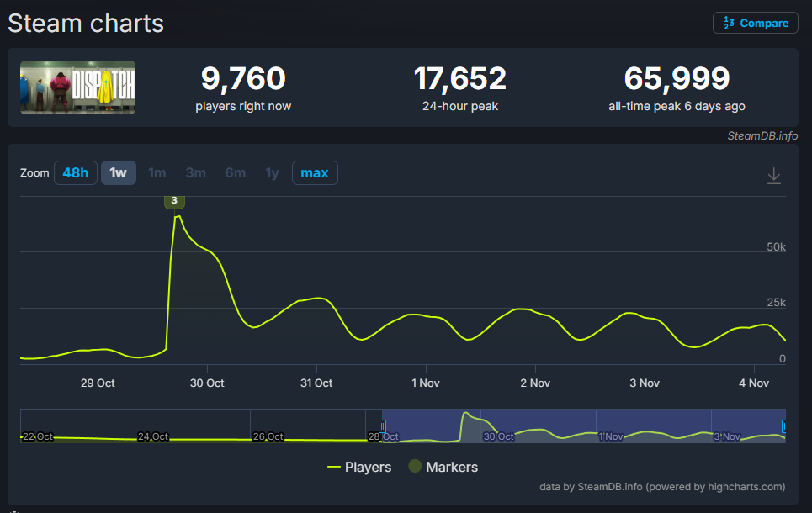Click the Compare button
812x513 pixels.
pos(755,23)
